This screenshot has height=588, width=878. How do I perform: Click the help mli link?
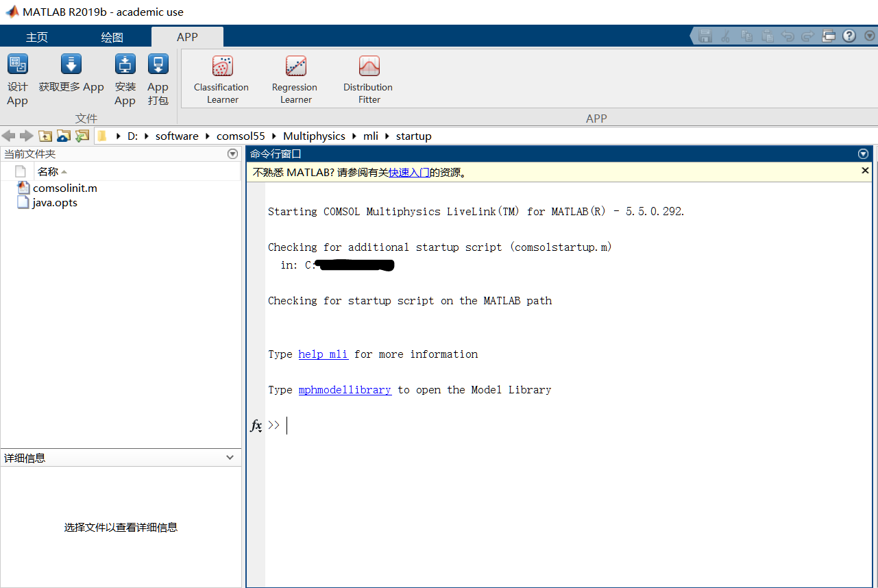(323, 354)
